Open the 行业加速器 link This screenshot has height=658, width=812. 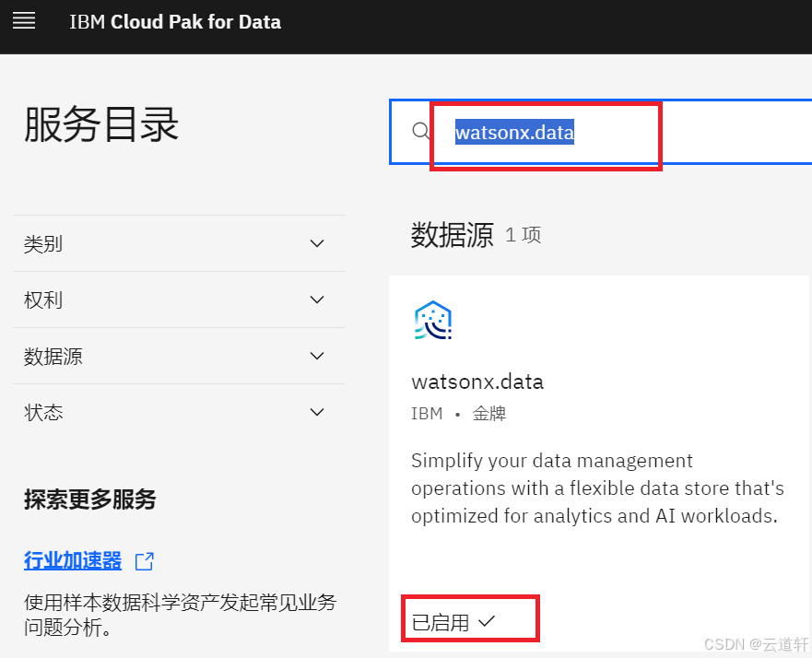click(x=73, y=560)
